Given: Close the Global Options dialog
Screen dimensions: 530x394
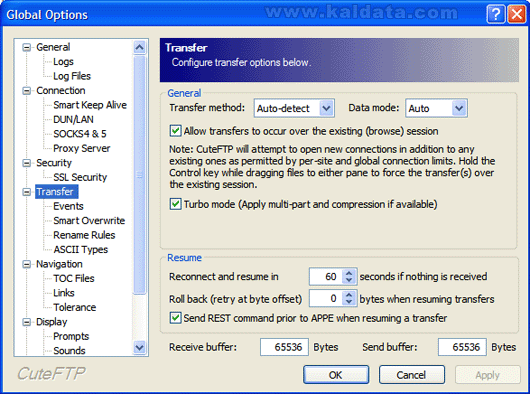Looking at the screenshot, I should 517,15.
